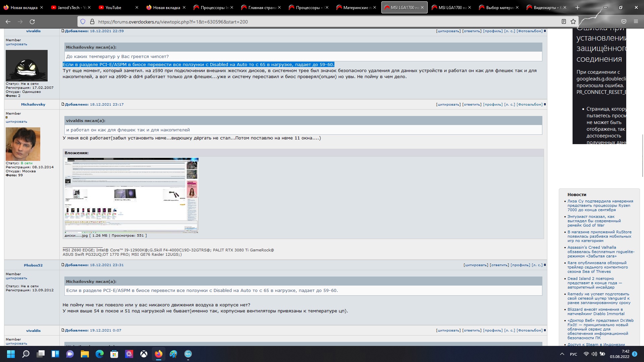Toggle reader view icon in address bar
Image resolution: width=644 pixels, height=362 pixels.
(564, 22)
